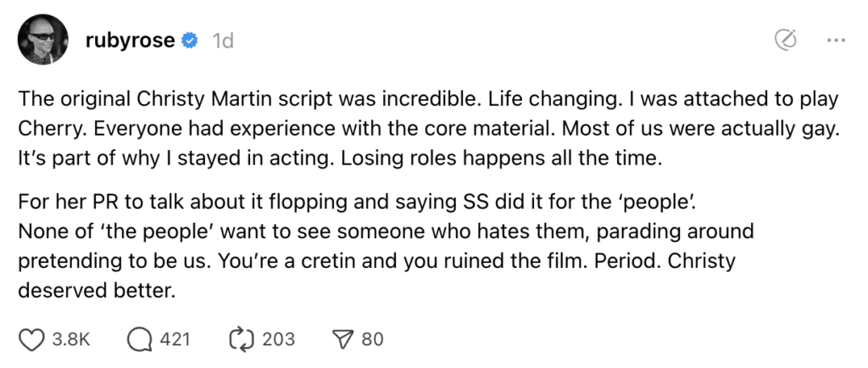Click the 1d timestamp
Screen dimensions: 868x368
[222, 40]
